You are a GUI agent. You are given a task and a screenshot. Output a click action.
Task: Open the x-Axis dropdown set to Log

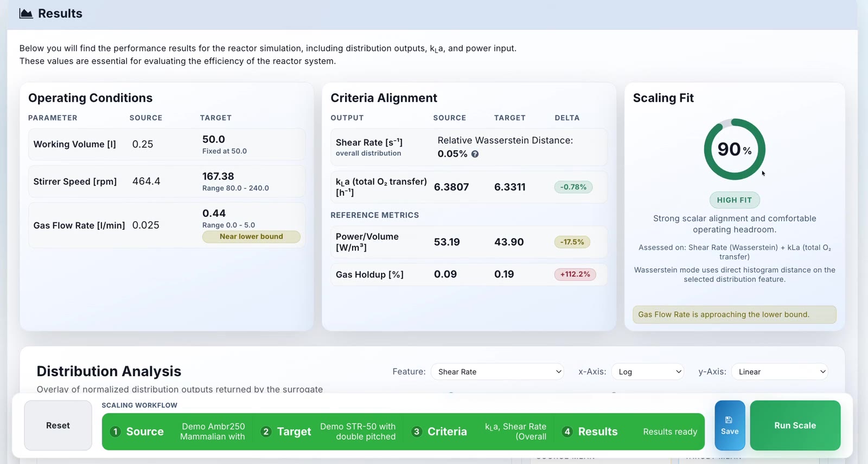coord(647,372)
